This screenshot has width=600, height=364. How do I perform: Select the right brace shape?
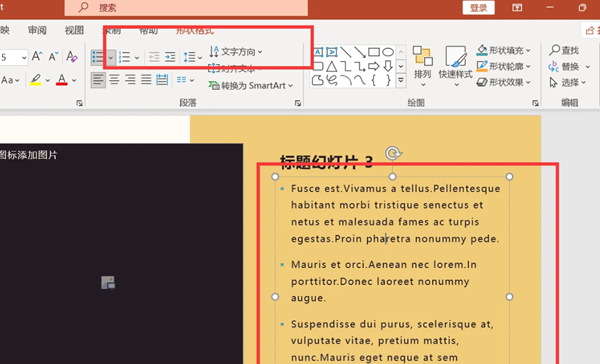coord(388,80)
